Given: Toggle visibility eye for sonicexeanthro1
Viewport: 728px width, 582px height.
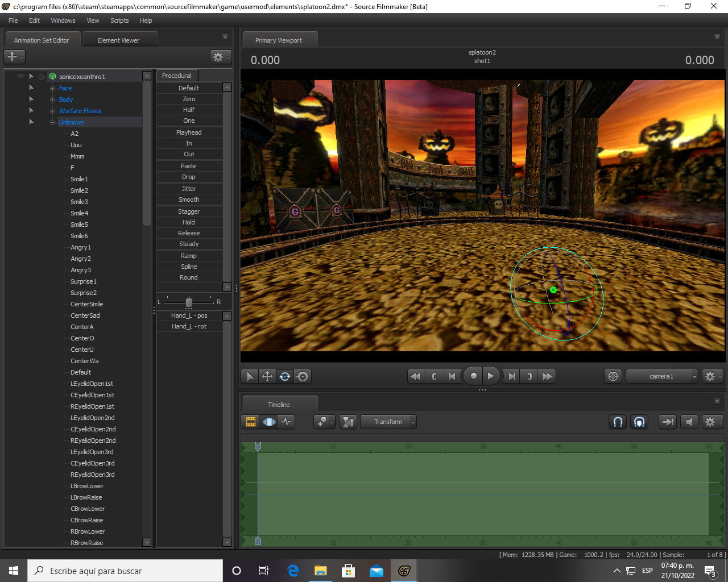Looking at the screenshot, I should 21,76.
